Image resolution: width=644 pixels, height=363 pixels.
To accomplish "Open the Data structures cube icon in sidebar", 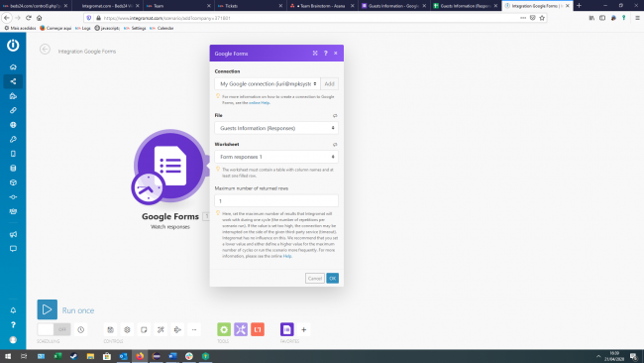I will tap(13, 182).
